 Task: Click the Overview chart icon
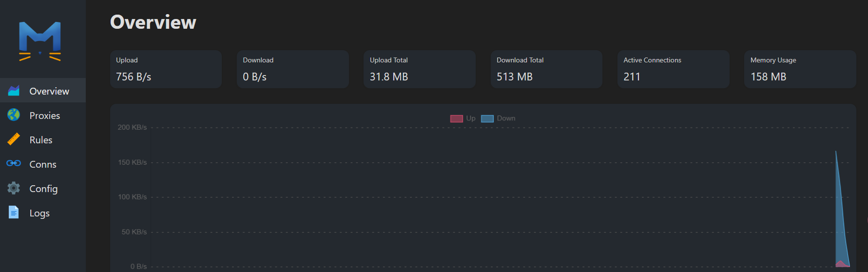pyautogui.click(x=14, y=91)
